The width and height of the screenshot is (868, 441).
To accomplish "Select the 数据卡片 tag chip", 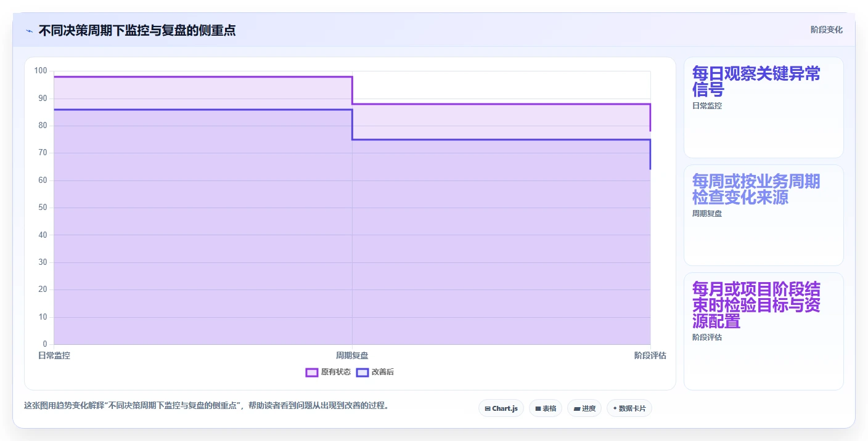I will (629, 408).
